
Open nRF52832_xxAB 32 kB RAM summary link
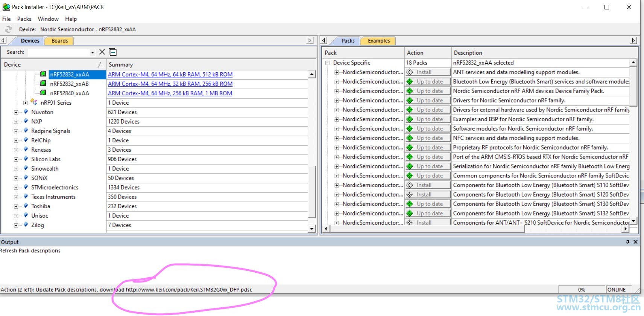[170, 84]
